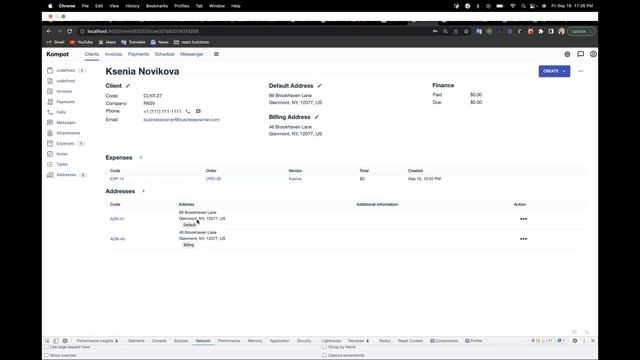Open the user account icon in top bar

tap(593, 54)
